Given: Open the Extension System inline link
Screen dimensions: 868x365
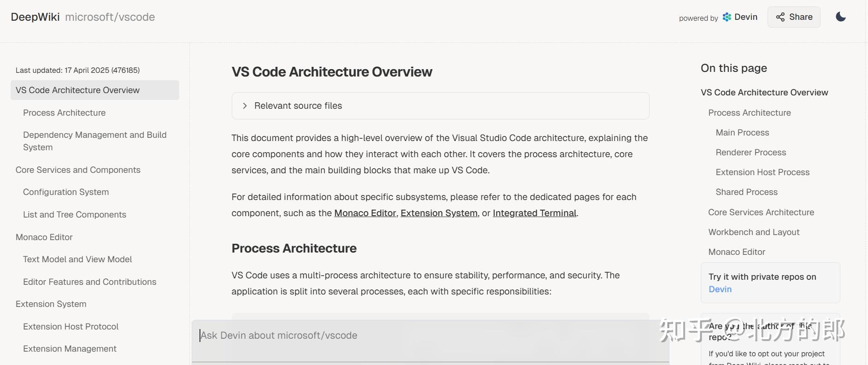Looking at the screenshot, I should click(439, 213).
